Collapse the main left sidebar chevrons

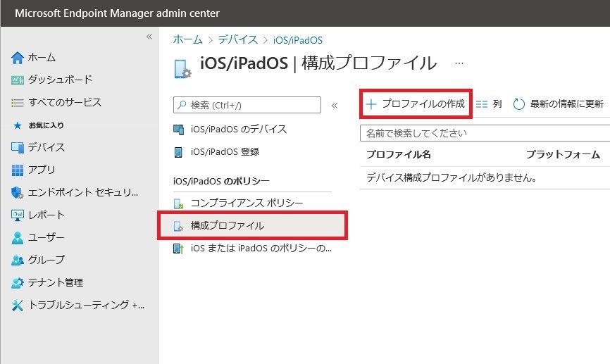click(149, 37)
